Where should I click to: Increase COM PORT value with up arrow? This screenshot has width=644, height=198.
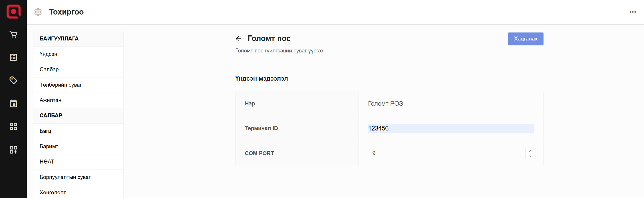[x=530, y=151]
